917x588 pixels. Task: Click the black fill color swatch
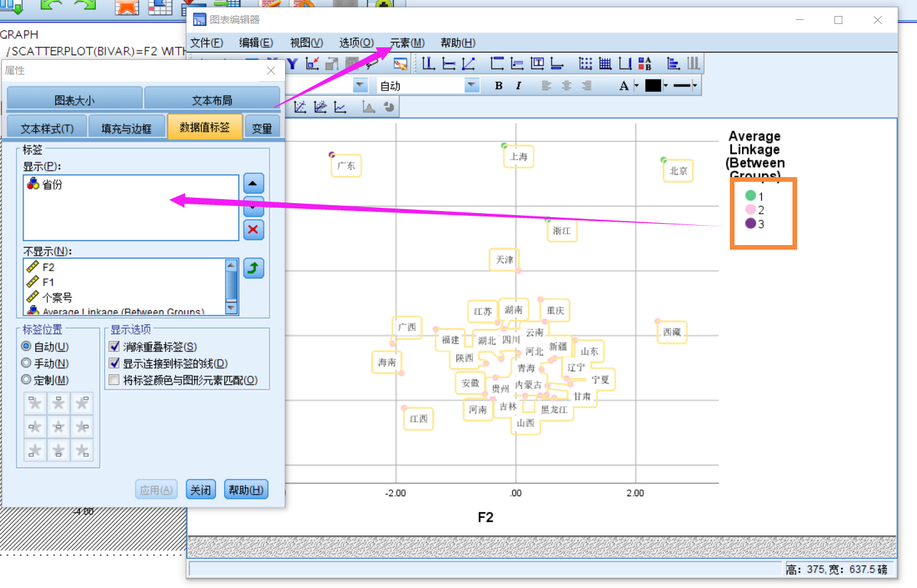tap(653, 86)
